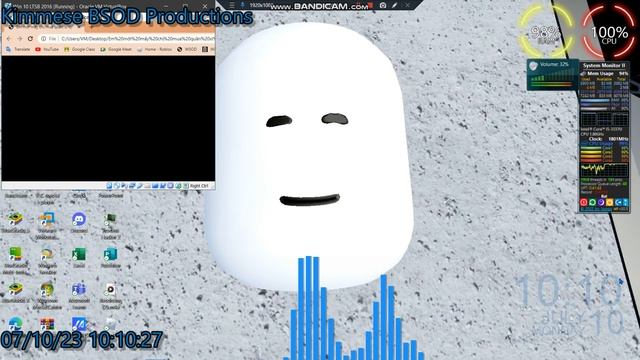Click the yellow button in System Monitor
The height and width of the screenshot is (360, 640).
tap(609, 202)
